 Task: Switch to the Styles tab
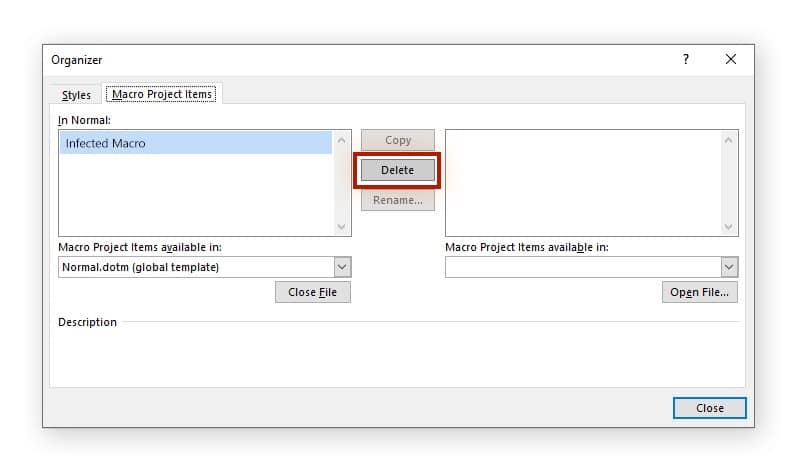pos(76,95)
